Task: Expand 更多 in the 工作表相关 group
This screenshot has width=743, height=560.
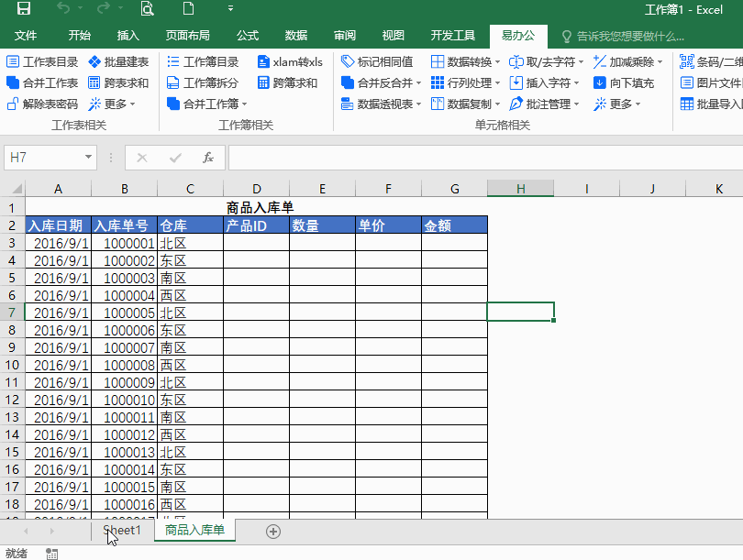Action: pyautogui.click(x=112, y=104)
